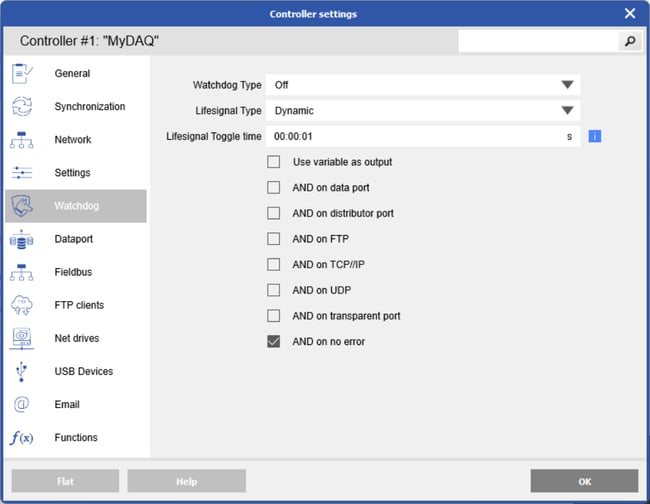
Task: Click the Email at-sign icon
Action: (x=22, y=405)
